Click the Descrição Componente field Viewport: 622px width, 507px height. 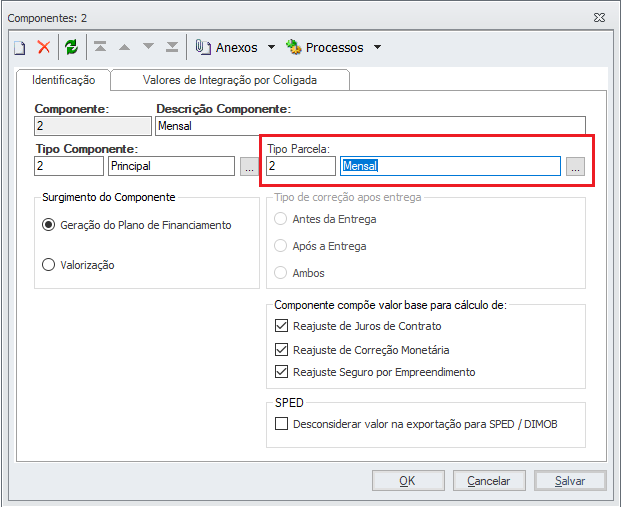[x=370, y=126]
